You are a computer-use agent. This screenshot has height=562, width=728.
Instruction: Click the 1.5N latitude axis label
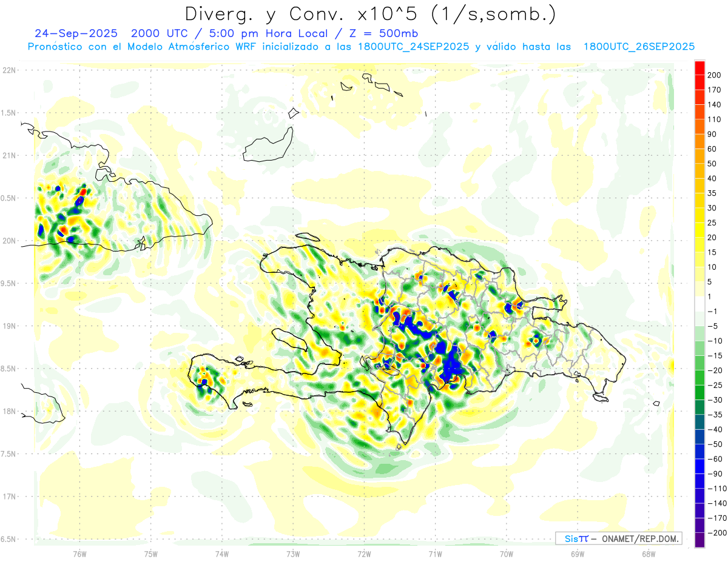8,113
